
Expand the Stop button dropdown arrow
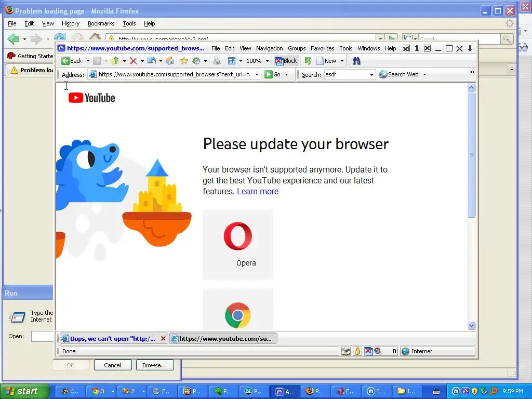click(142, 61)
